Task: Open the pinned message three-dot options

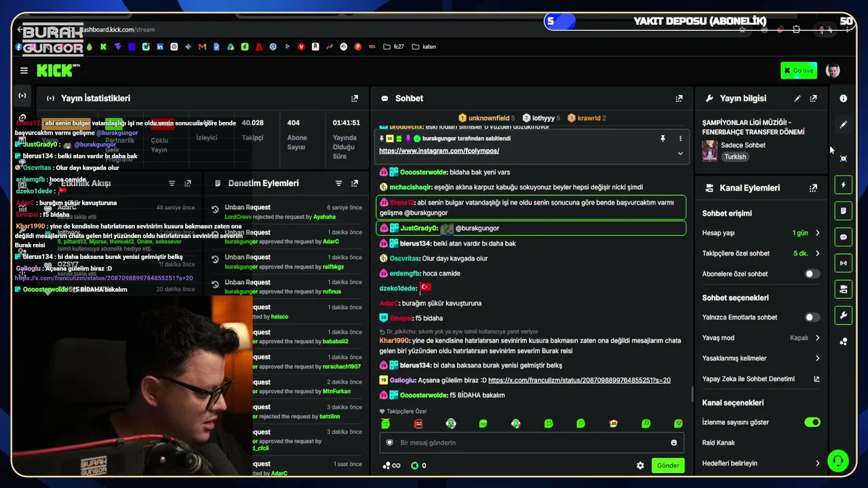Action: 680,138
